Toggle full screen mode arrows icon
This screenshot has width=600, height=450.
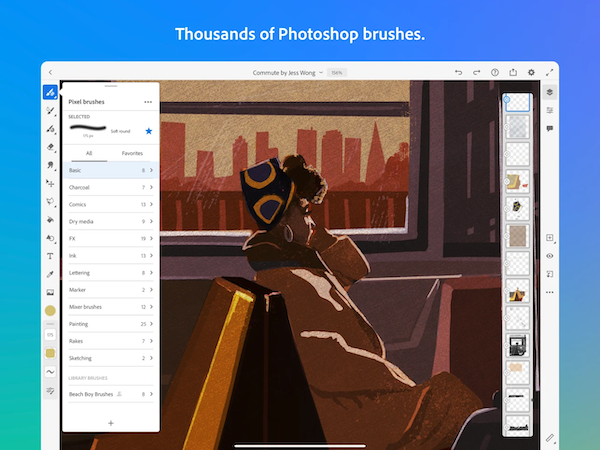click(549, 72)
